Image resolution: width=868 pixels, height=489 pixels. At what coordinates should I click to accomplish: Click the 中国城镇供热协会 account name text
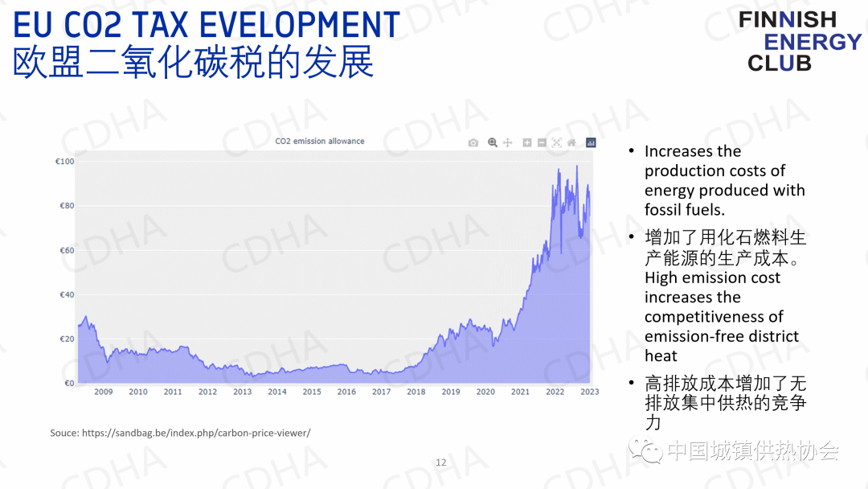(x=752, y=451)
